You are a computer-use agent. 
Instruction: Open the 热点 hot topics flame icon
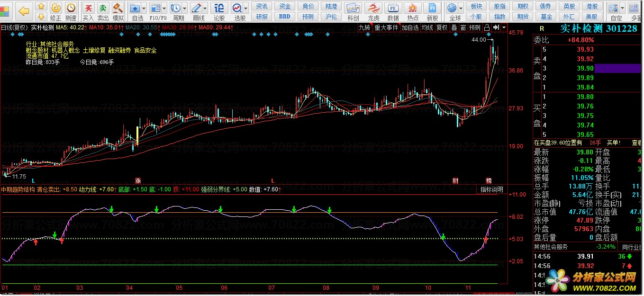[x=412, y=8]
